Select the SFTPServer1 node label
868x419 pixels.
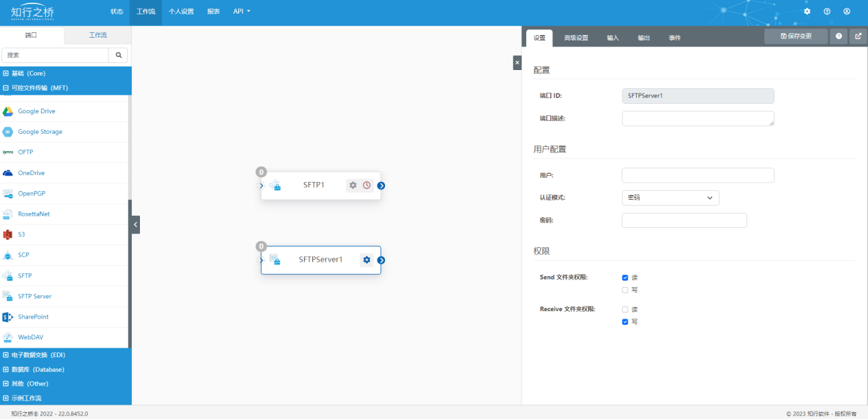coord(320,260)
